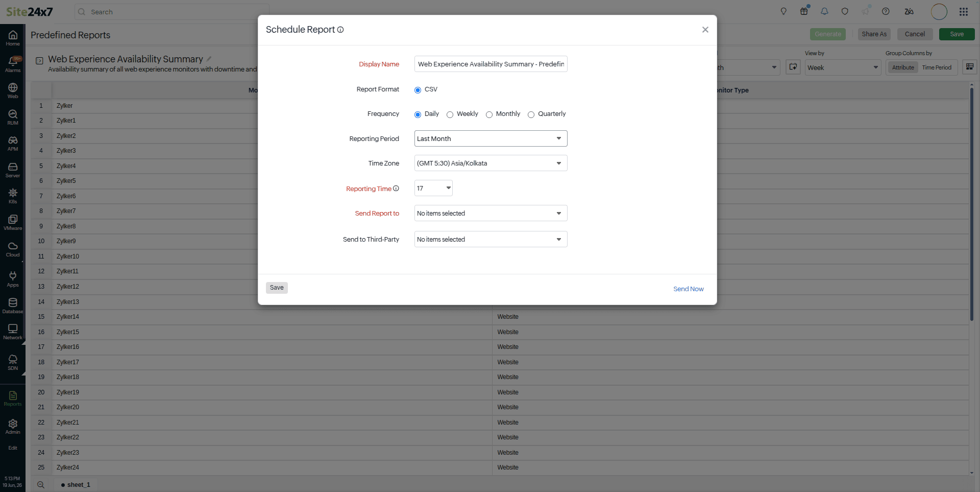Open Reporting Time hour dropdown

[433, 188]
